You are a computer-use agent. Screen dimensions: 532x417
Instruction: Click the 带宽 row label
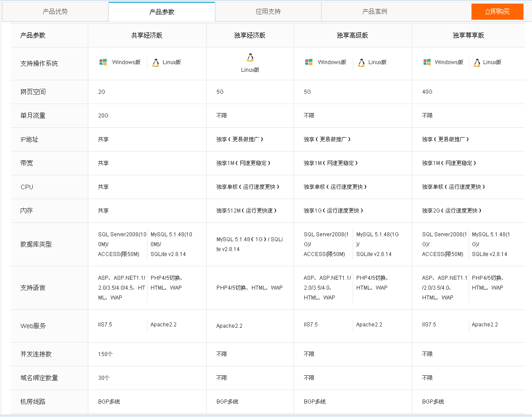[27, 163]
